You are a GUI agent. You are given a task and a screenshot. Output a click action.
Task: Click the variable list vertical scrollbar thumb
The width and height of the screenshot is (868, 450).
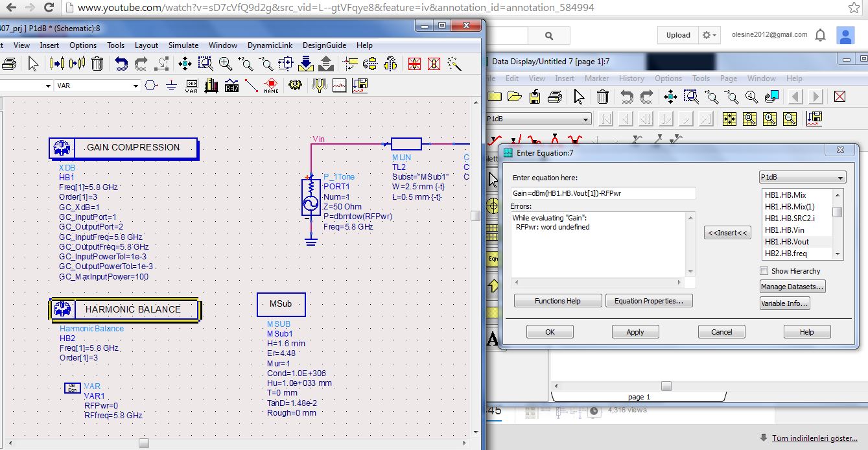click(x=838, y=212)
